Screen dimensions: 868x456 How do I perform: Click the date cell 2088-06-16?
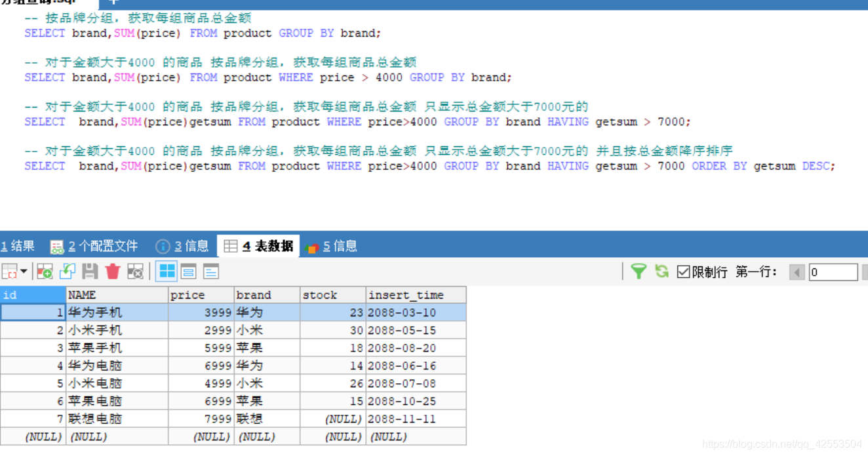416,366
